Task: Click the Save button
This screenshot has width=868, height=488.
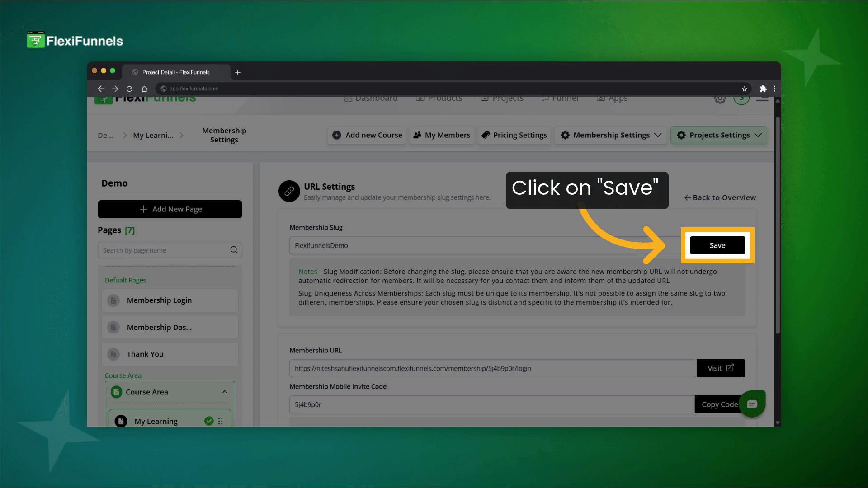Action: [x=717, y=245]
